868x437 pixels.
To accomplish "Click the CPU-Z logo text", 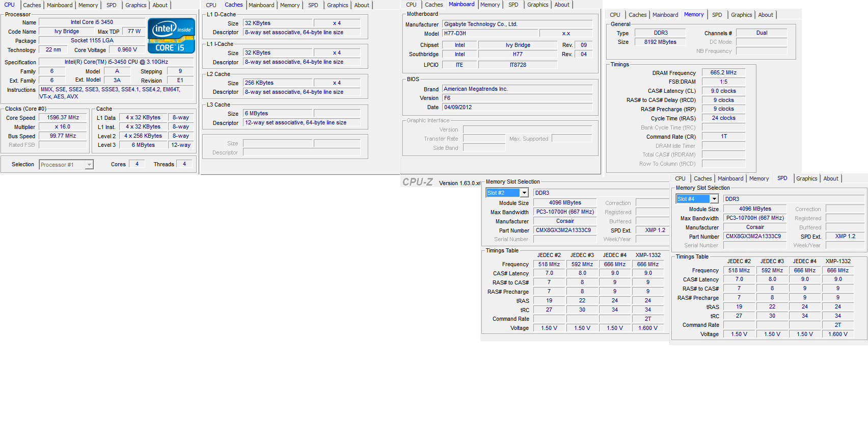I will tap(418, 182).
